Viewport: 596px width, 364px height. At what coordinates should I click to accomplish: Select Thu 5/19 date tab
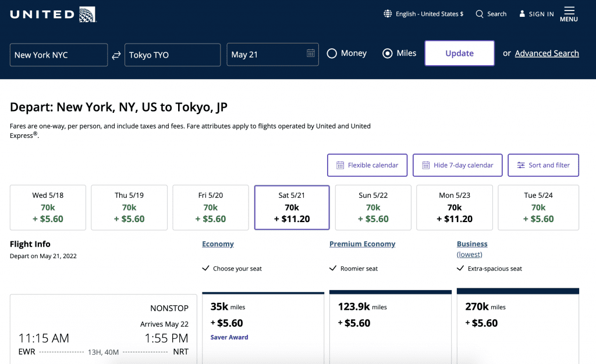(129, 207)
